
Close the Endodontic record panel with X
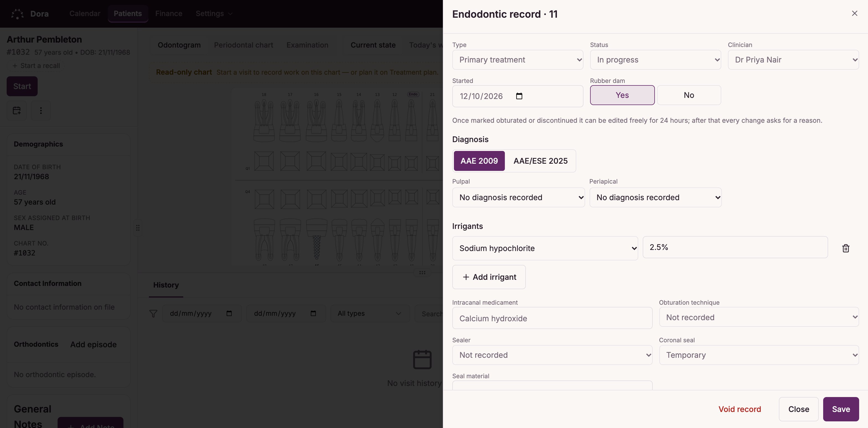pos(854,14)
